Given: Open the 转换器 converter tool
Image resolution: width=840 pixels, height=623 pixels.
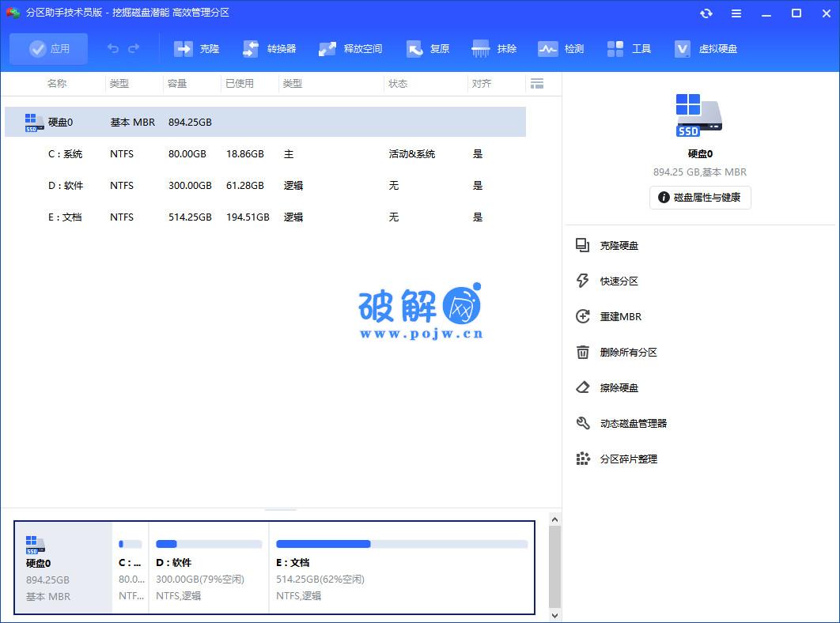Looking at the screenshot, I should tap(269, 48).
